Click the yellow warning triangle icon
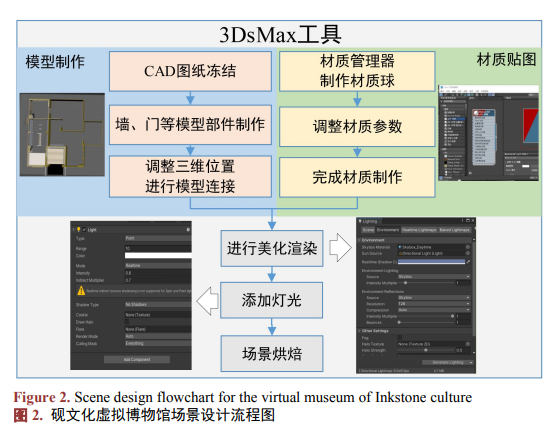The width and height of the screenshot is (559, 431). [81, 291]
